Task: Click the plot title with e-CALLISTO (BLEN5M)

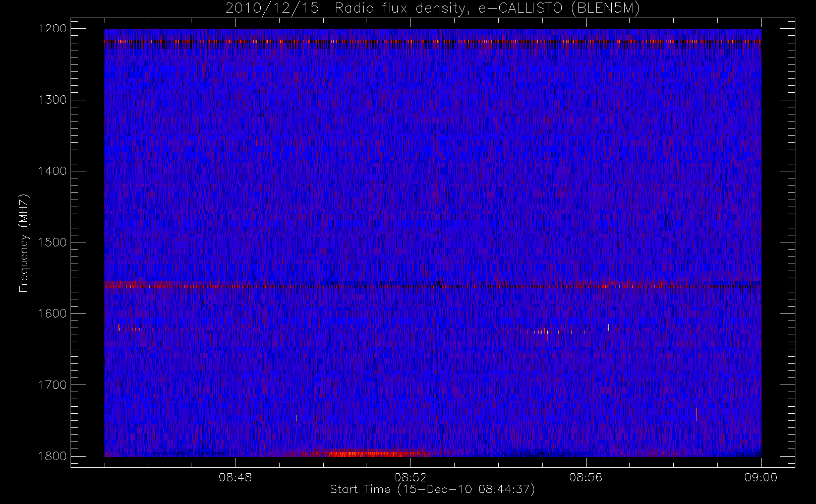Action: 433,8
